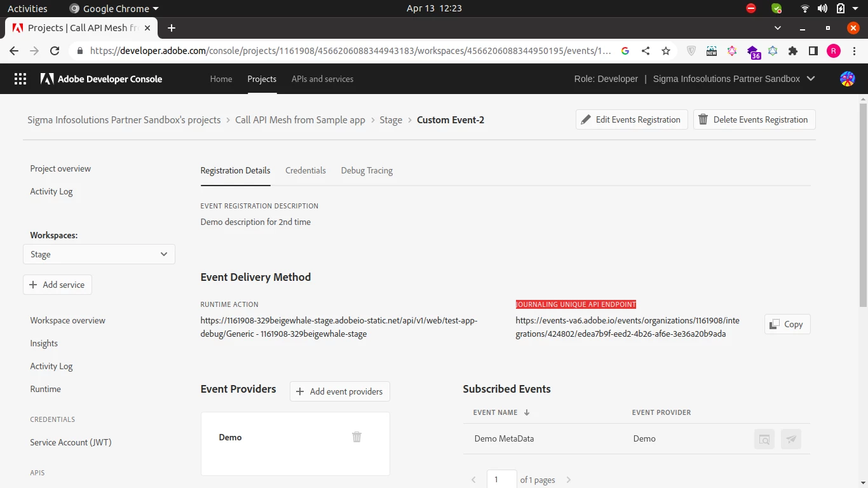The width and height of the screenshot is (868, 488).
Task: Open a new browser tab
Action: [172, 28]
